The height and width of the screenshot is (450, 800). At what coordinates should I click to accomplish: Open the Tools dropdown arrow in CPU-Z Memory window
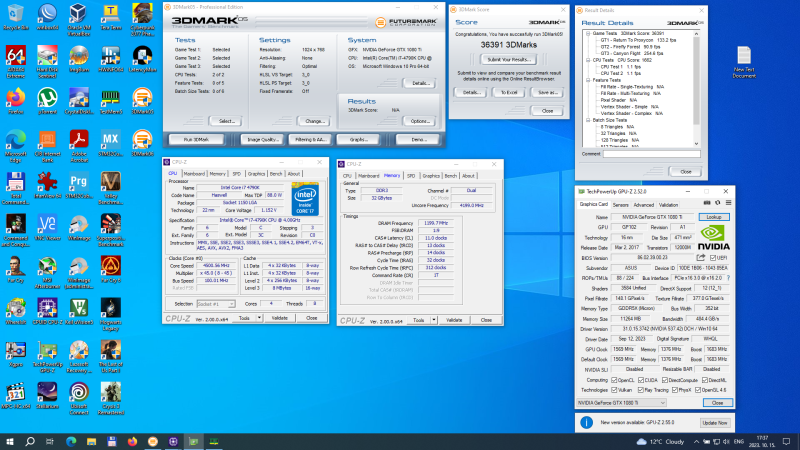pos(434,320)
